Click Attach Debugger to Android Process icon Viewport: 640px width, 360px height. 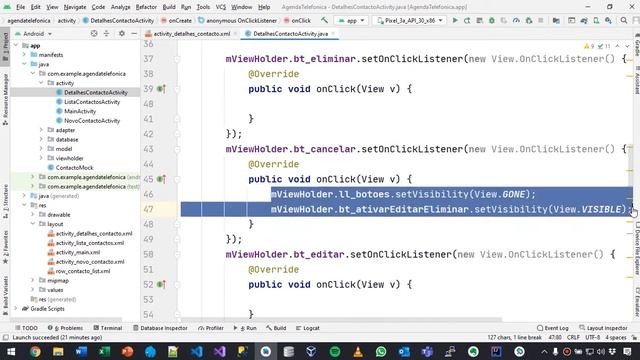point(529,20)
